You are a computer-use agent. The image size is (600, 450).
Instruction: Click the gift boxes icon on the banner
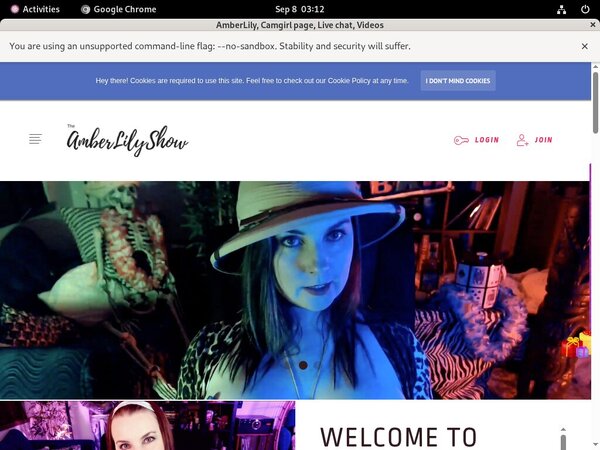[x=575, y=347]
